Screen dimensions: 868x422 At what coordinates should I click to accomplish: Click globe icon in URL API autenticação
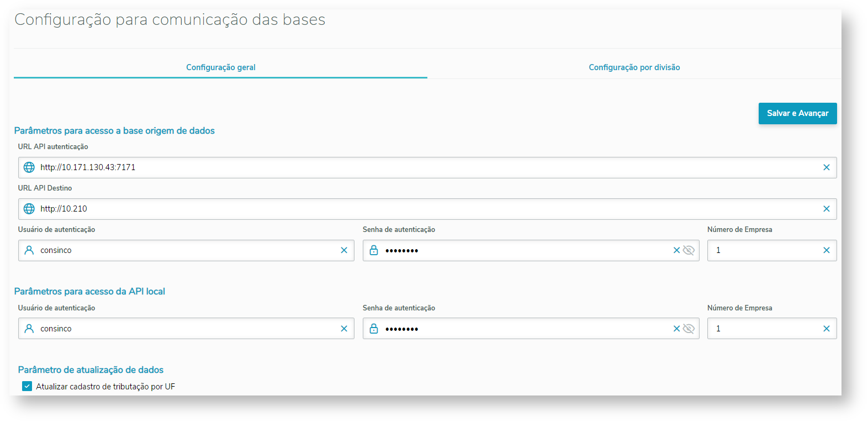[29, 167]
